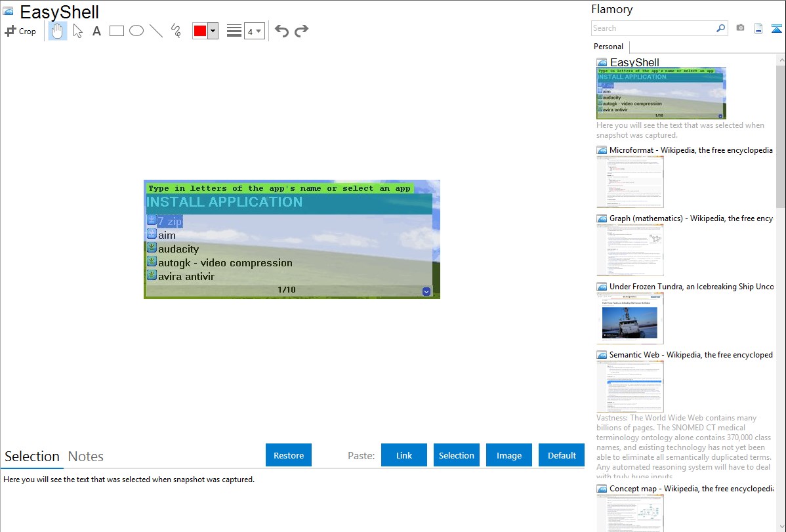The height and width of the screenshot is (532, 786).
Task: Open the Microformat Wikipedia snapshot thumbnail
Action: 630,182
